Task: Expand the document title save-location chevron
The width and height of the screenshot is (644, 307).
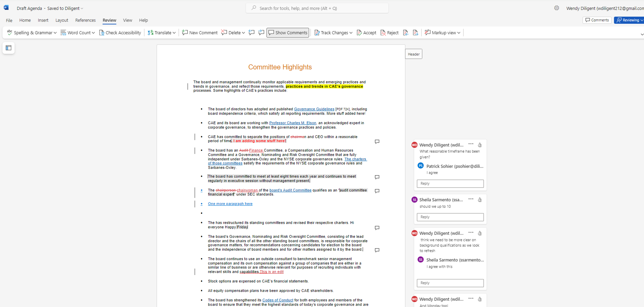Action: [82, 9]
